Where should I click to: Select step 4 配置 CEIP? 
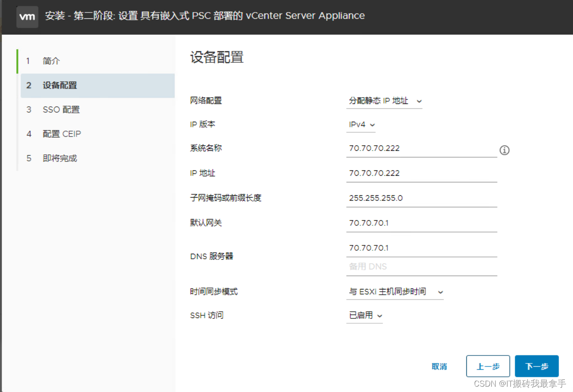click(x=97, y=134)
